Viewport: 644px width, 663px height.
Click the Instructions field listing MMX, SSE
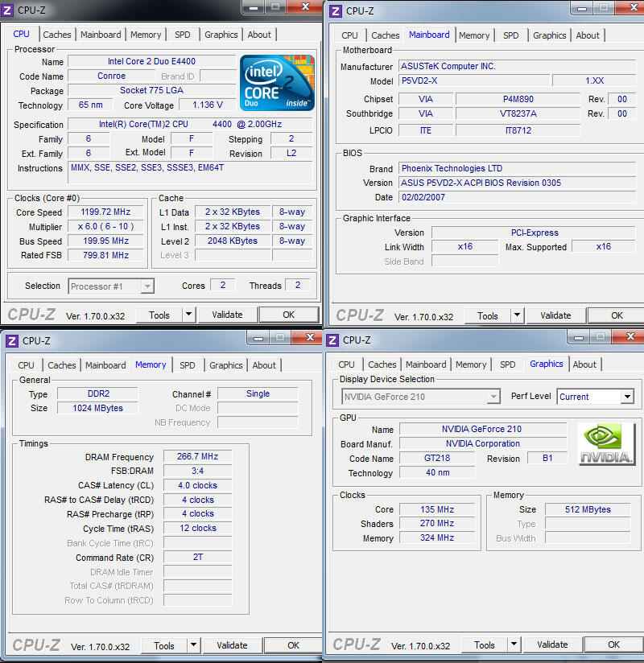[x=190, y=172]
